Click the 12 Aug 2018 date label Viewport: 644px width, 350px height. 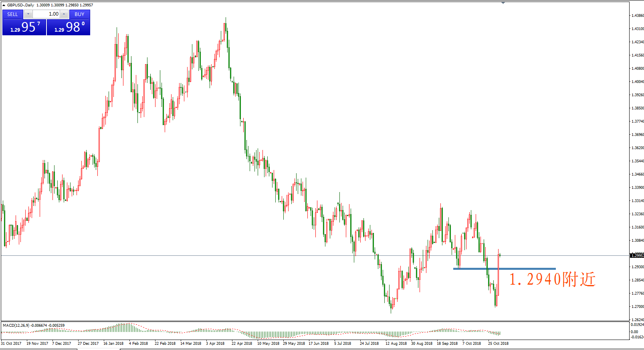(x=396, y=344)
